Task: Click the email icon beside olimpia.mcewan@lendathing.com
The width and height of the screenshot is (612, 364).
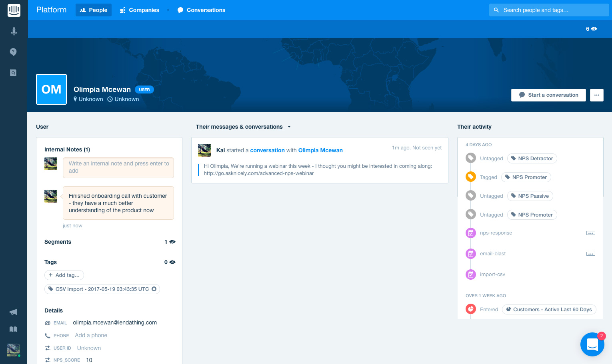Action: [47, 322]
